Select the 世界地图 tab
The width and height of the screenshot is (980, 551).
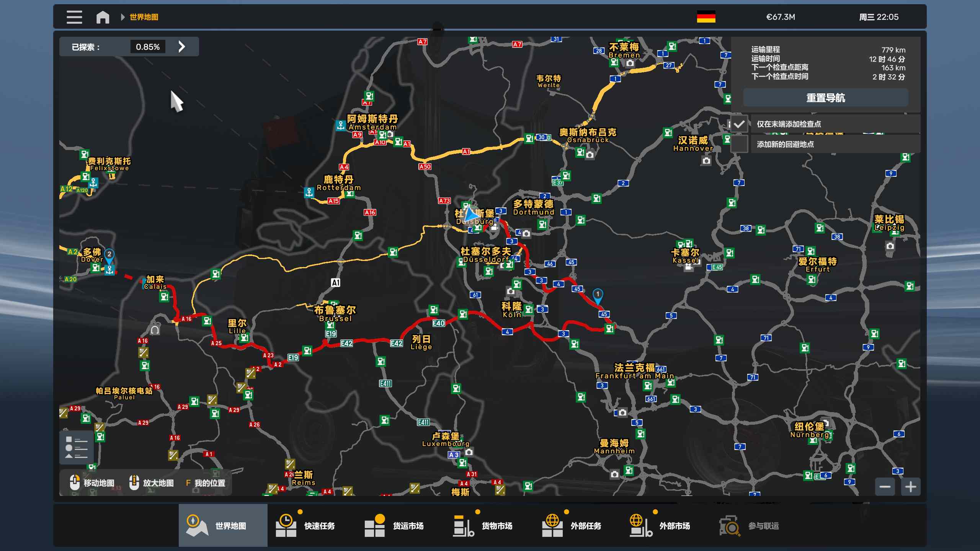coord(223,525)
